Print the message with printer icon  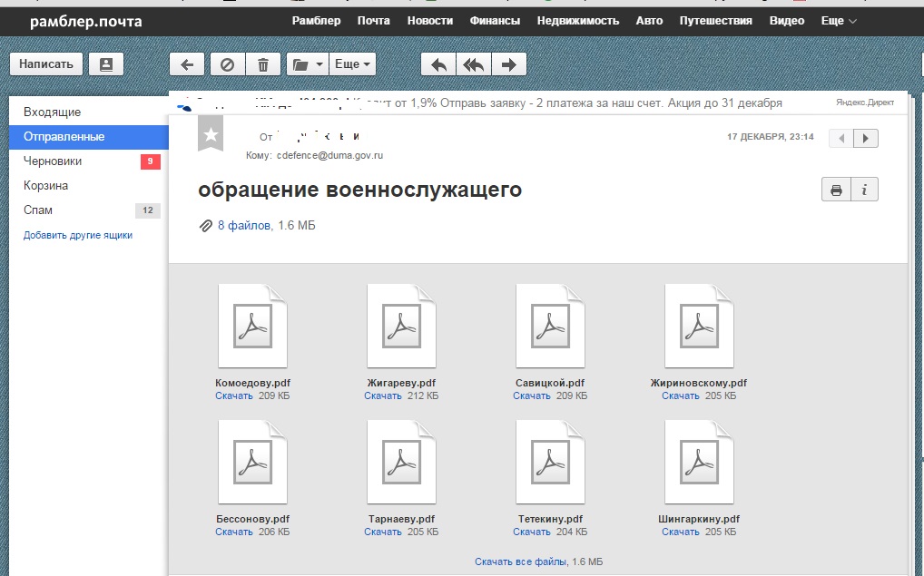point(836,190)
